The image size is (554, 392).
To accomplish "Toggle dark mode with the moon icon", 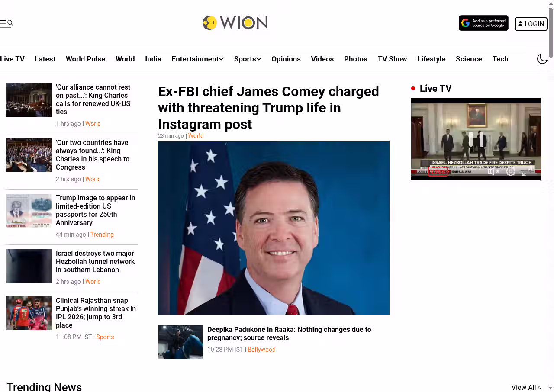I will click(542, 59).
